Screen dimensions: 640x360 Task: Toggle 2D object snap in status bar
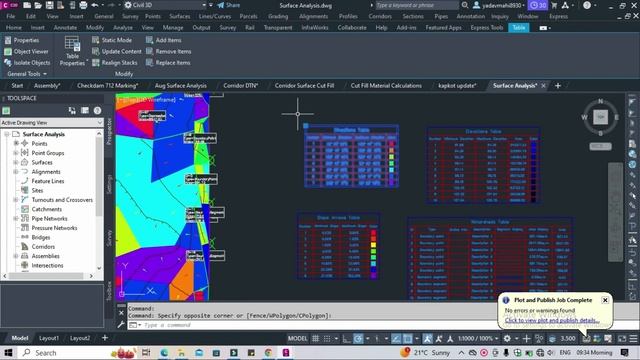407,338
